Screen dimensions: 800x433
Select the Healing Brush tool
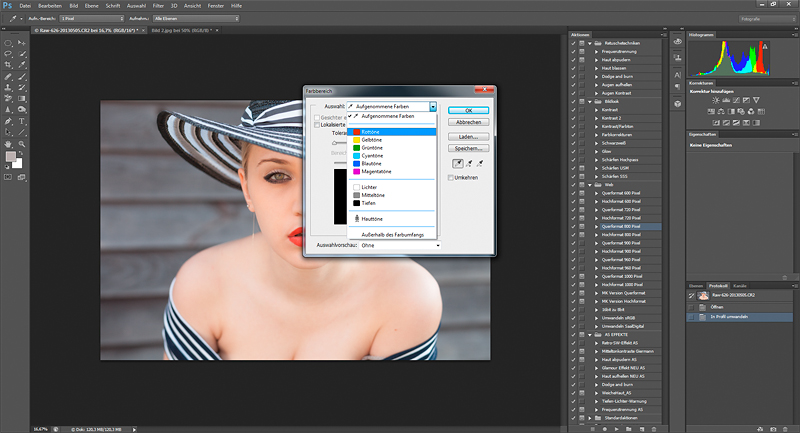[x=8, y=77]
